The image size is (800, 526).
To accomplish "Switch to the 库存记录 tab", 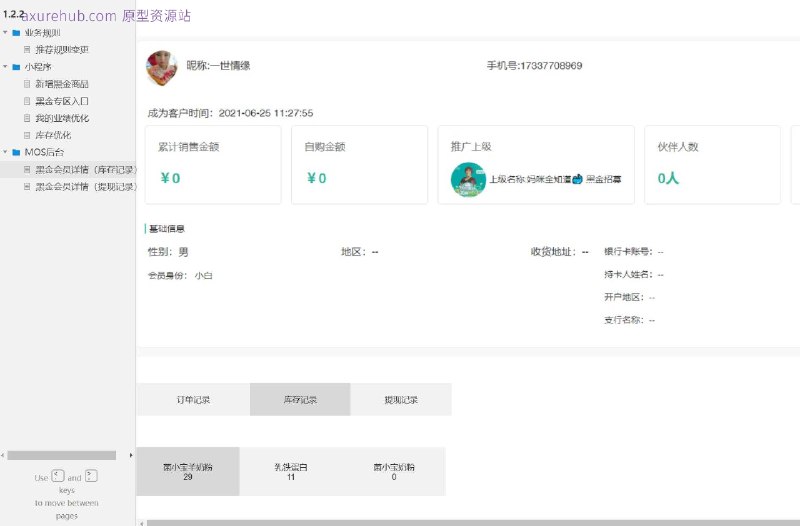I will pos(300,399).
